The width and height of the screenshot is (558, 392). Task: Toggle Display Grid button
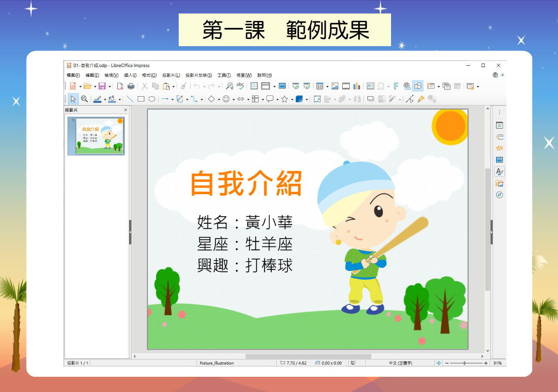tap(254, 86)
